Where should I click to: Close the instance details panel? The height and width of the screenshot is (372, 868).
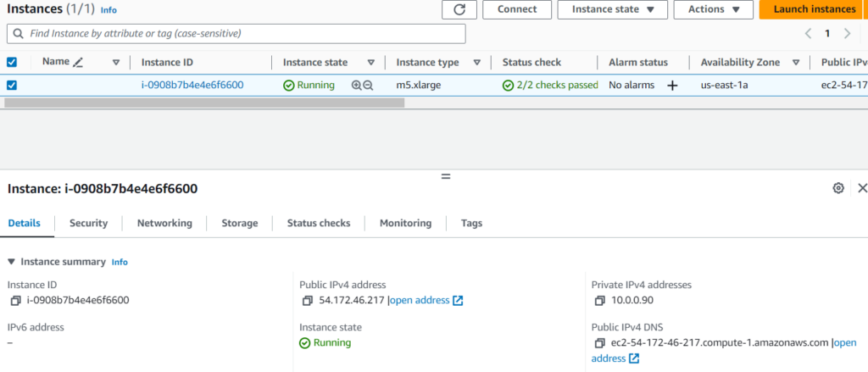click(862, 188)
